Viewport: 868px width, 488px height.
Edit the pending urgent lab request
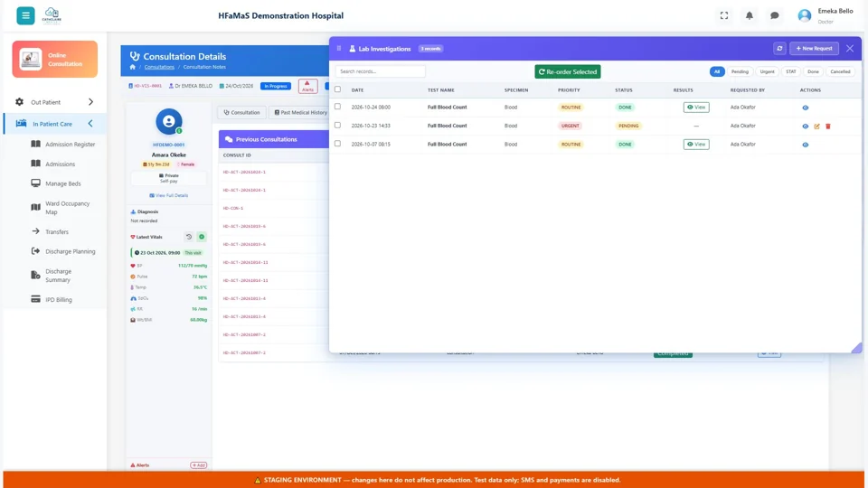816,127
